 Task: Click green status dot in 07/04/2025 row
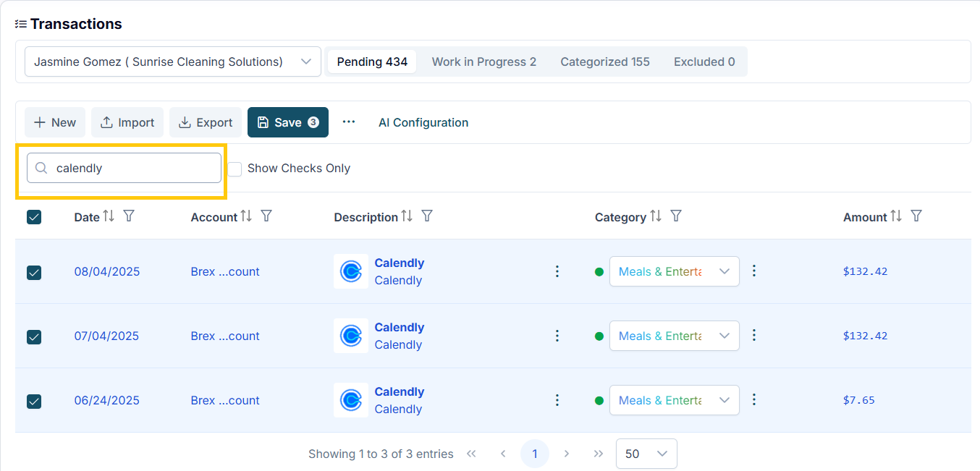pos(599,336)
